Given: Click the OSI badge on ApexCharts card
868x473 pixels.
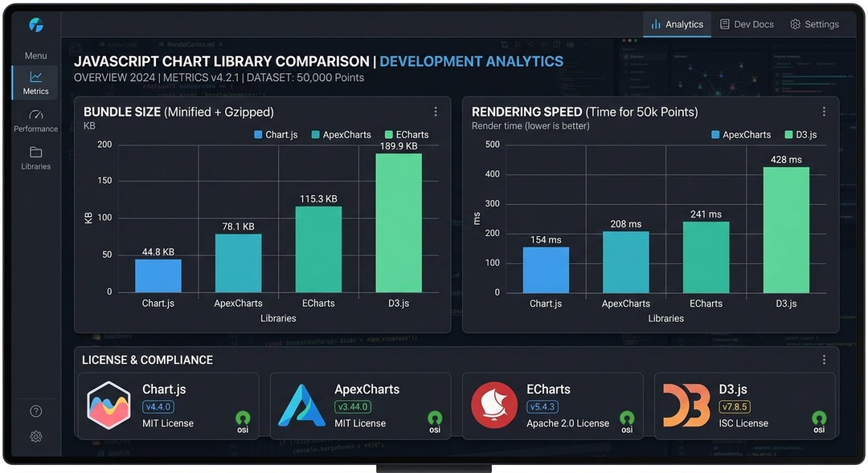Looking at the screenshot, I should click(x=435, y=422).
